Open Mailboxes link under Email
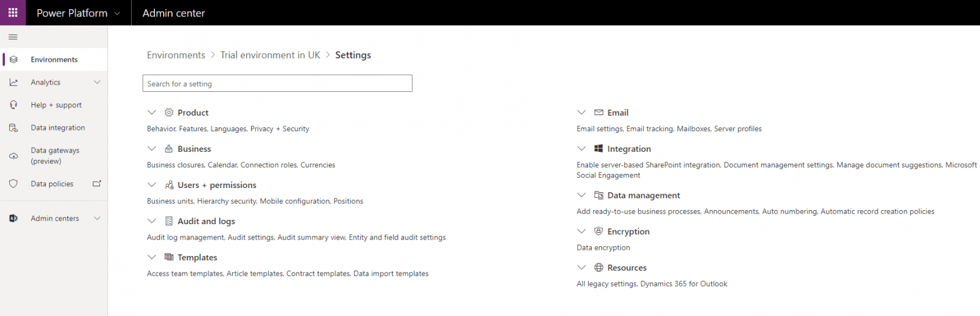The image size is (980, 316). click(693, 129)
